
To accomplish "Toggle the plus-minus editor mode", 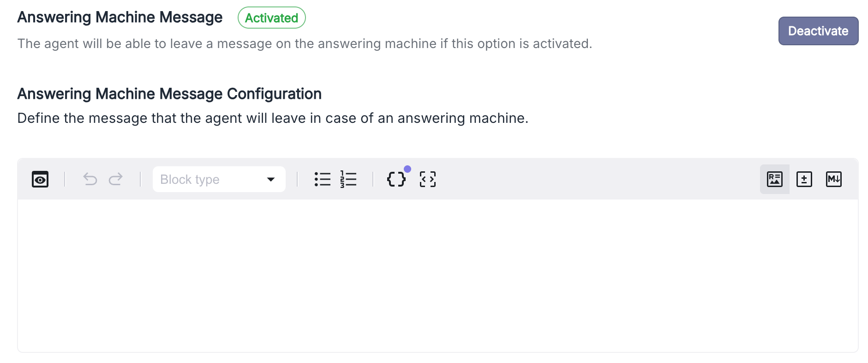I will tap(804, 179).
